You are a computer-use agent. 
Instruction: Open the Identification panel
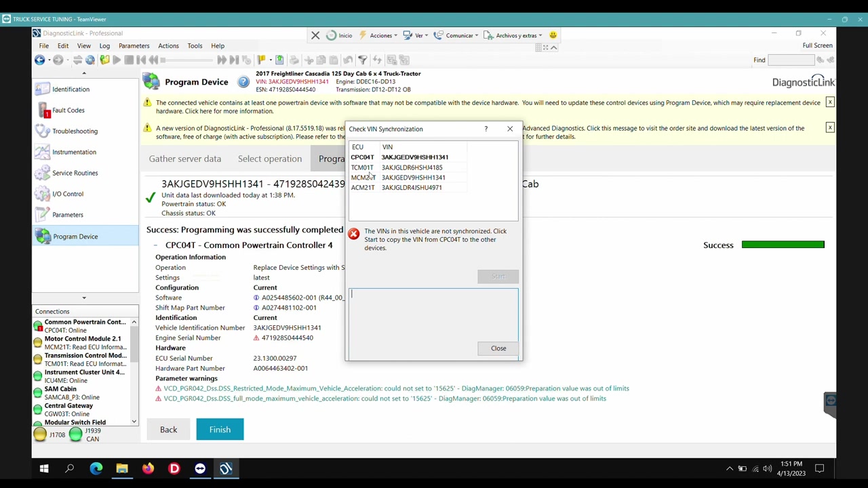pos(85,89)
